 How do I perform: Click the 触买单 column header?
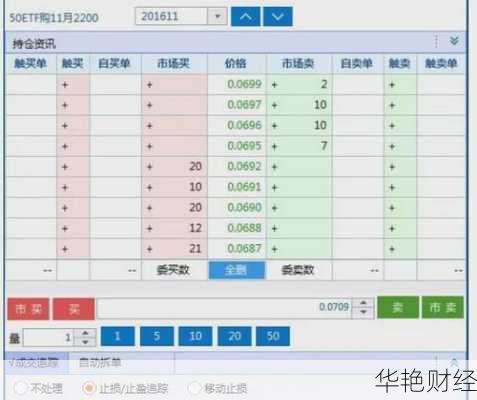pyautogui.click(x=30, y=63)
